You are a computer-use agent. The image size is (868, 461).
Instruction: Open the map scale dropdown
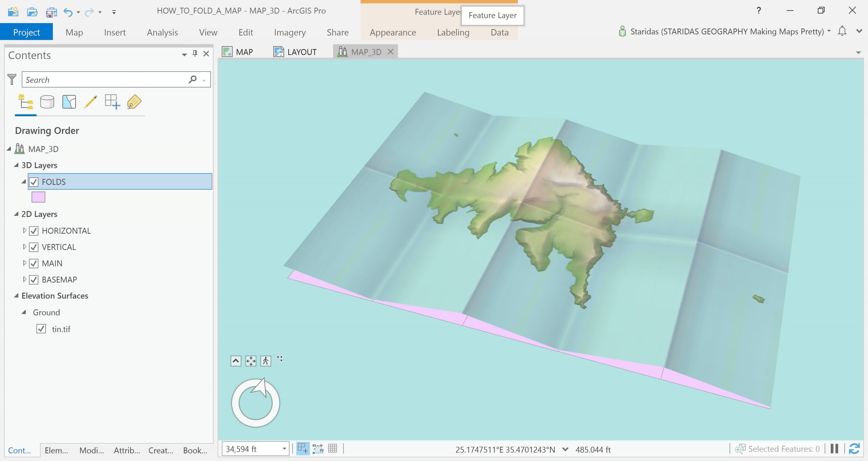click(284, 449)
